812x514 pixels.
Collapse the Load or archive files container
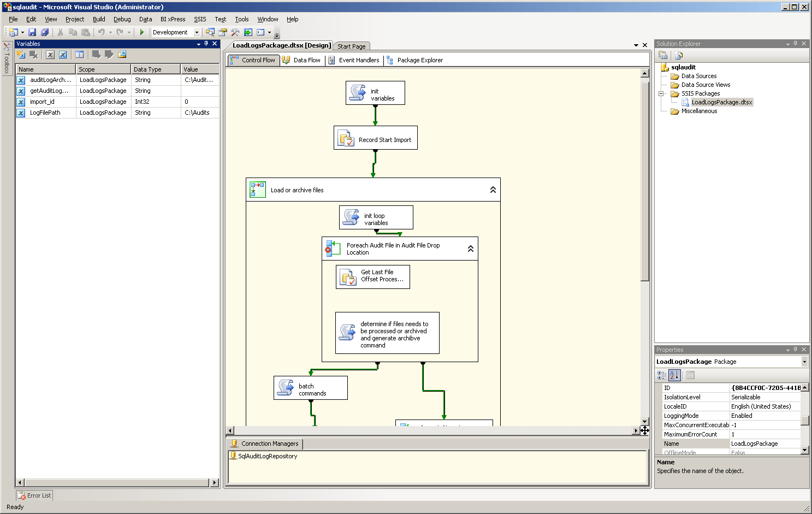click(x=493, y=190)
